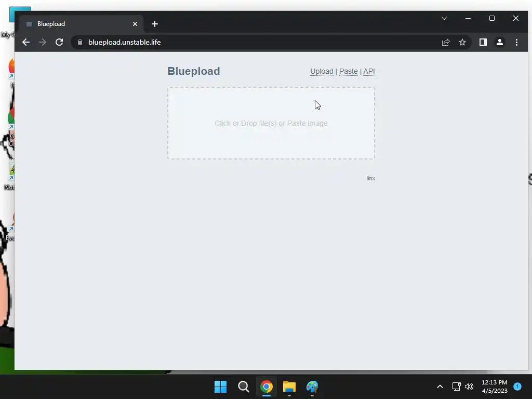Open File Explorer from the taskbar

click(x=289, y=387)
